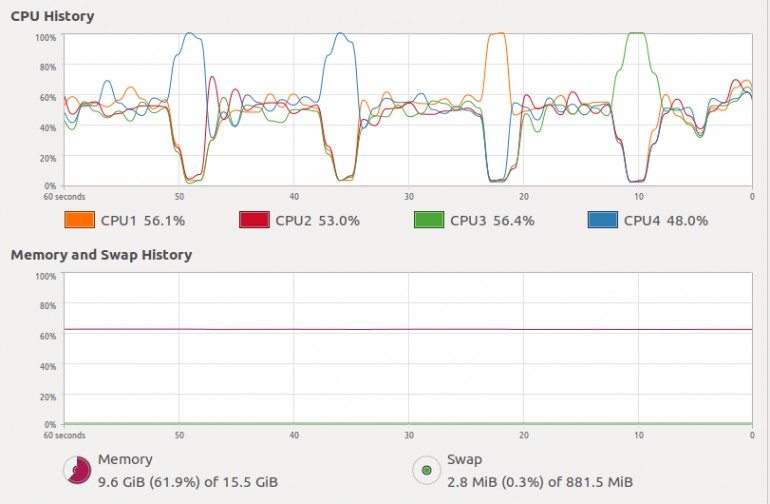Click the CPU2 53.0% usage label
Viewport: 770px width, 504px height.
(x=318, y=221)
